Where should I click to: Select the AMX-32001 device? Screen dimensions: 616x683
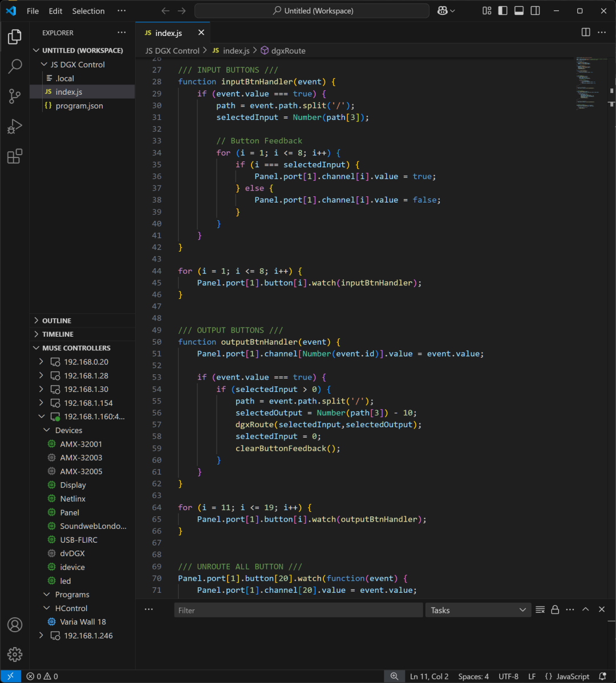click(81, 444)
